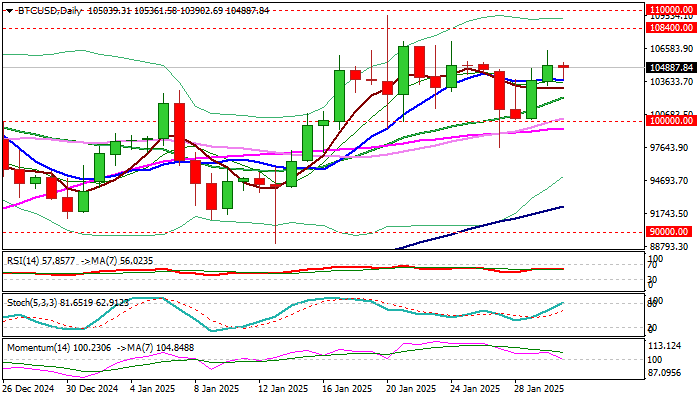This screenshot has width=700, height=400.
Task: Click the BTCUSD chart dropdown triangle
Action: pyautogui.click(x=9, y=11)
